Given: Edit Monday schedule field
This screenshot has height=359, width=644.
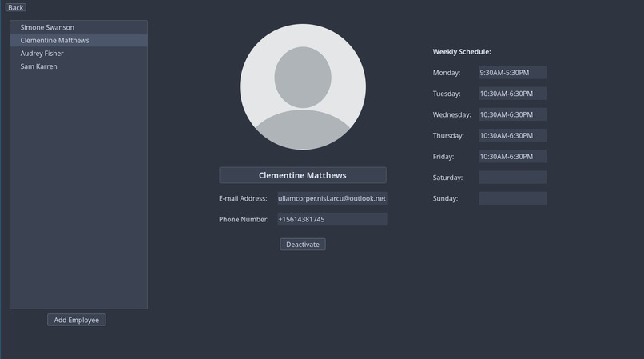Looking at the screenshot, I should pyautogui.click(x=513, y=73).
